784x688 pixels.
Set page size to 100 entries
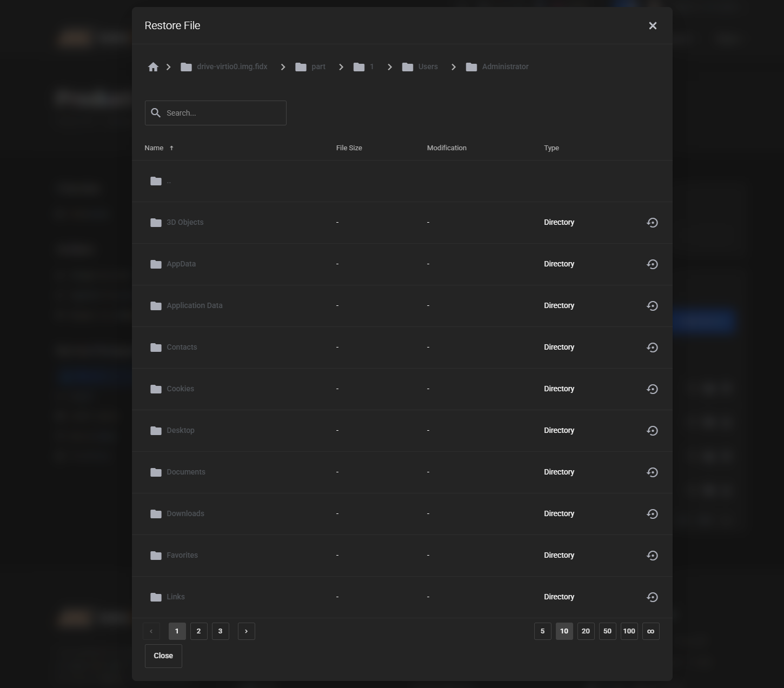coord(629,631)
